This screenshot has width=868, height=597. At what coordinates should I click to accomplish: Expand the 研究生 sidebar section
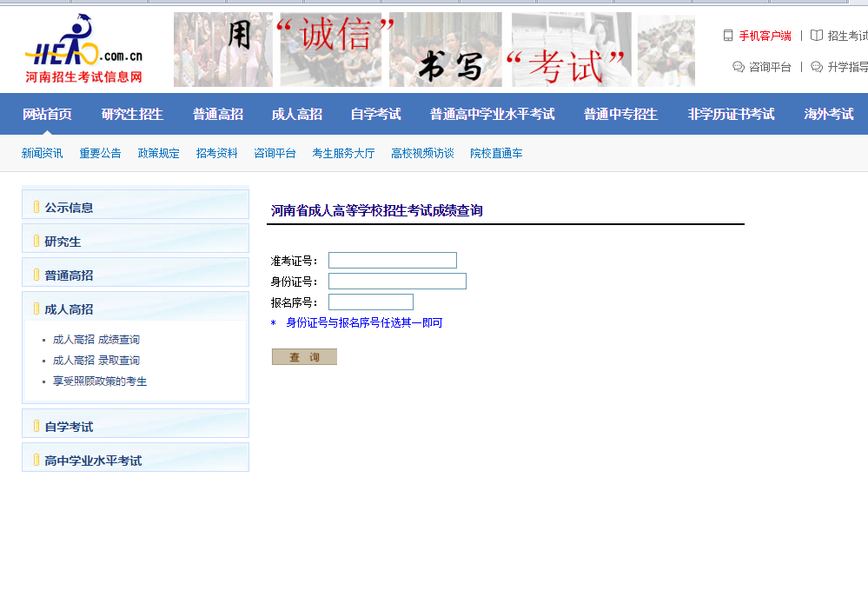click(x=136, y=238)
